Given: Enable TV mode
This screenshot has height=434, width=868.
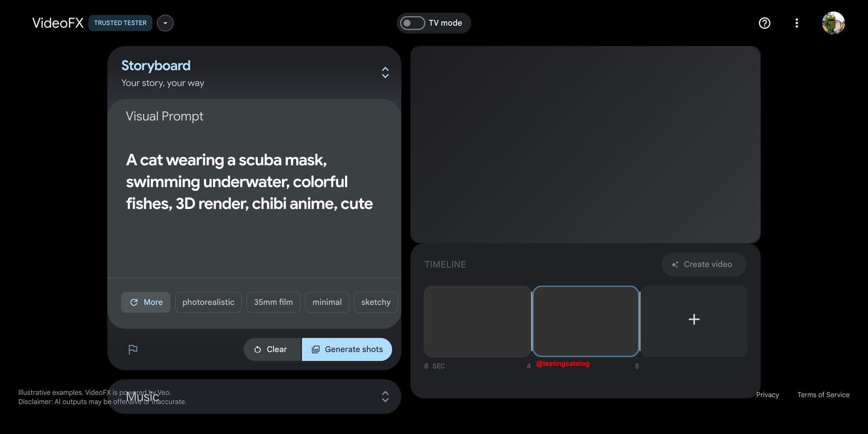Looking at the screenshot, I should click(x=413, y=23).
